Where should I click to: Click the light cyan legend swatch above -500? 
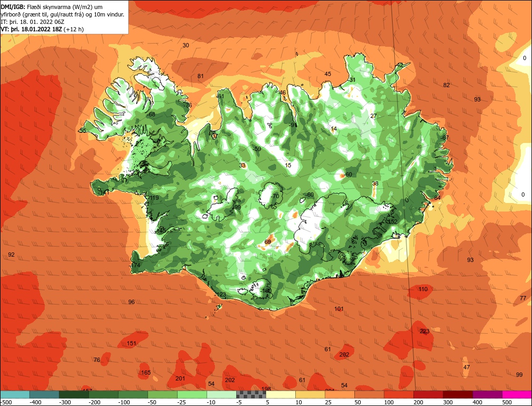click(14, 394)
